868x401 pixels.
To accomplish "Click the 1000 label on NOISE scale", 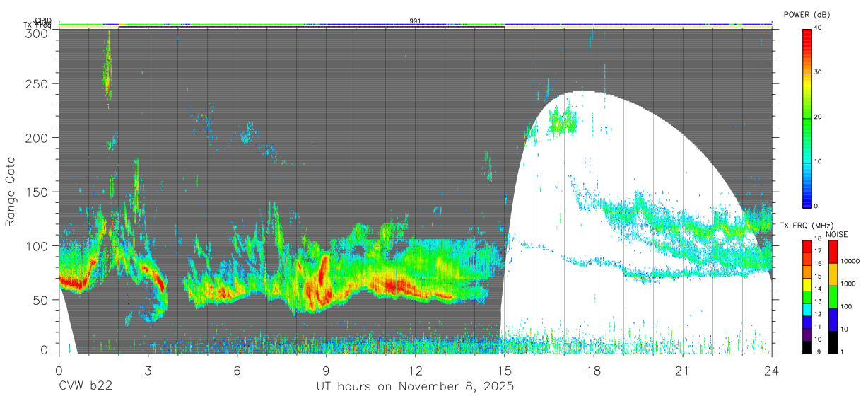I will [x=848, y=284].
